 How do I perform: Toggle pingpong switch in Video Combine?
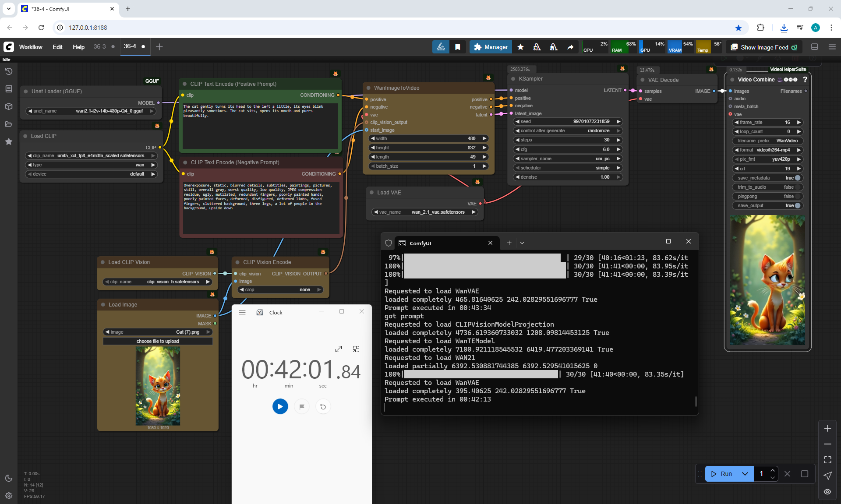click(797, 196)
